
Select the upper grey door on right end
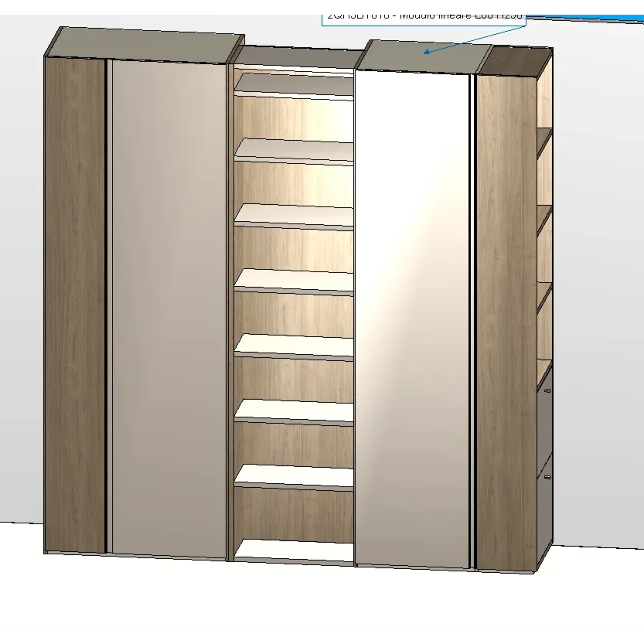pos(544,421)
